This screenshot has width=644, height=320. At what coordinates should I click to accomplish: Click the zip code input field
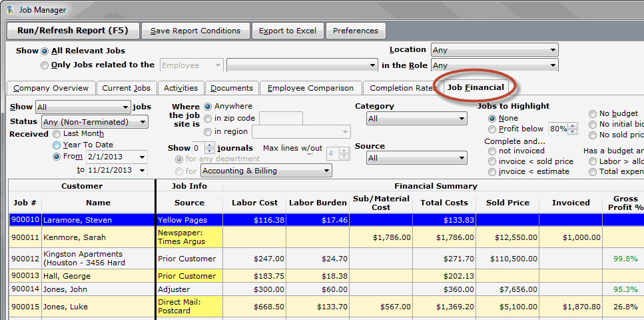click(x=281, y=119)
